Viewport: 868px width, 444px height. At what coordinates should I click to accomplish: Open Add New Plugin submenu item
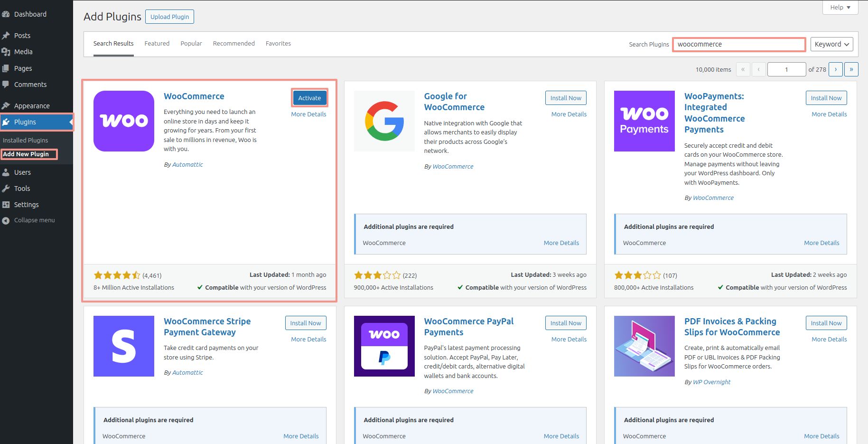click(x=26, y=154)
